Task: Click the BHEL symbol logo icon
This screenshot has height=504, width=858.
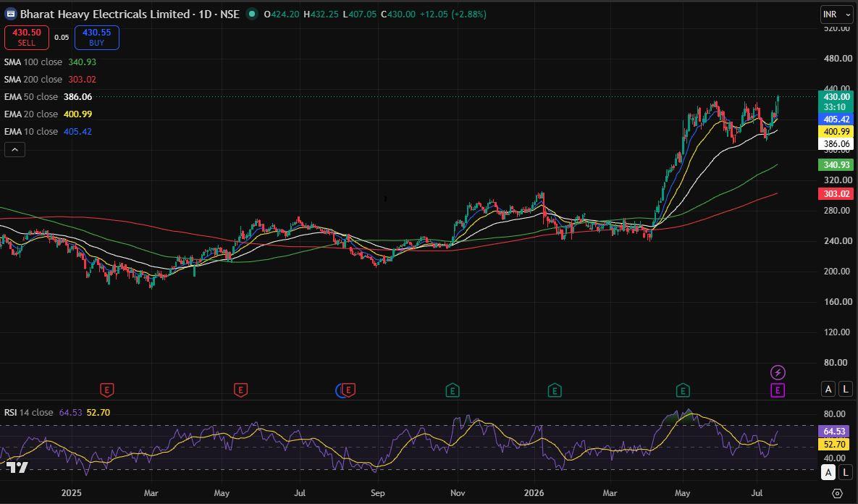Action: click(x=10, y=14)
